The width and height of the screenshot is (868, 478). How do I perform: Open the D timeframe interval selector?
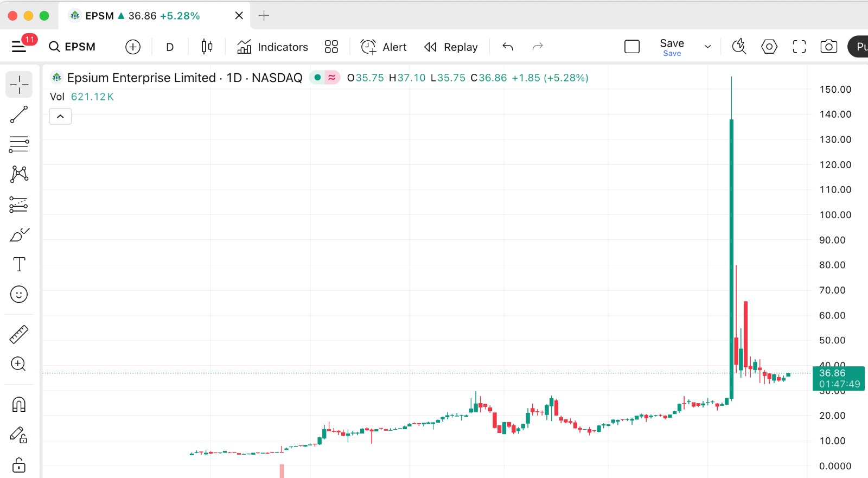170,47
